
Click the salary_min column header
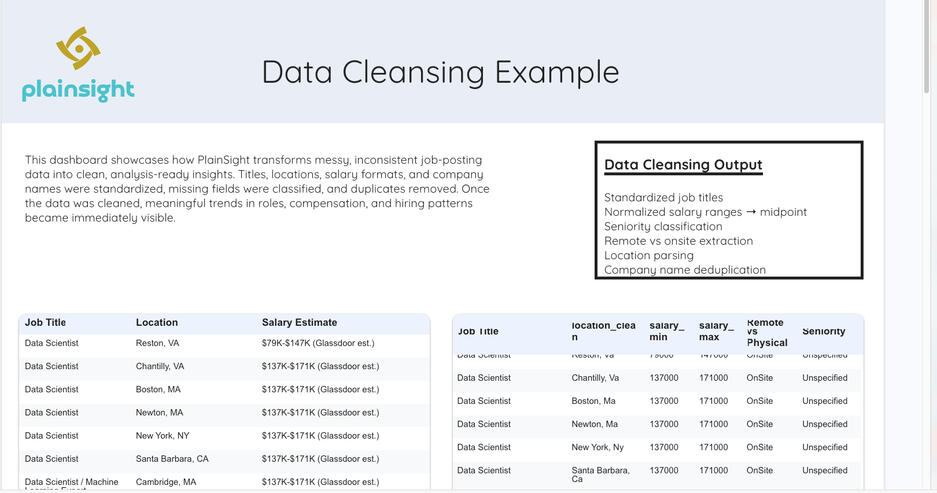(x=667, y=331)
